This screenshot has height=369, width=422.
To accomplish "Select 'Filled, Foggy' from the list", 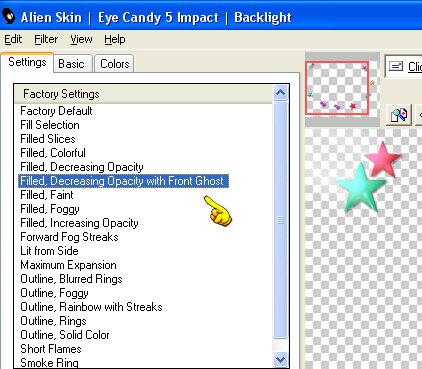I will (x=50, y=209).
